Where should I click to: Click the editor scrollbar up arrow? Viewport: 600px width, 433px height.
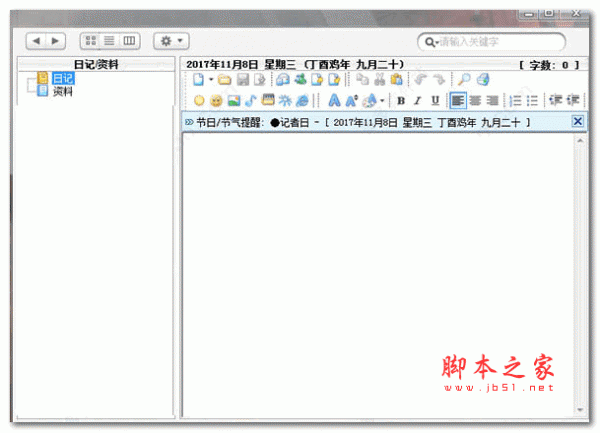click(x=580, y=141)
